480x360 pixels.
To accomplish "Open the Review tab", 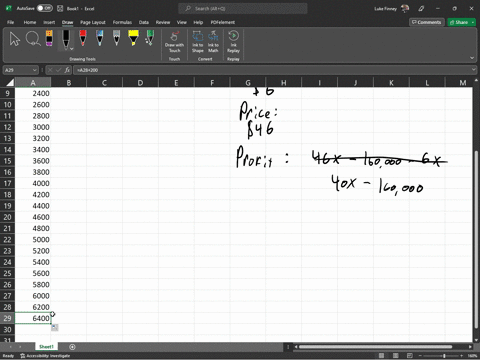I will (163, 22).
